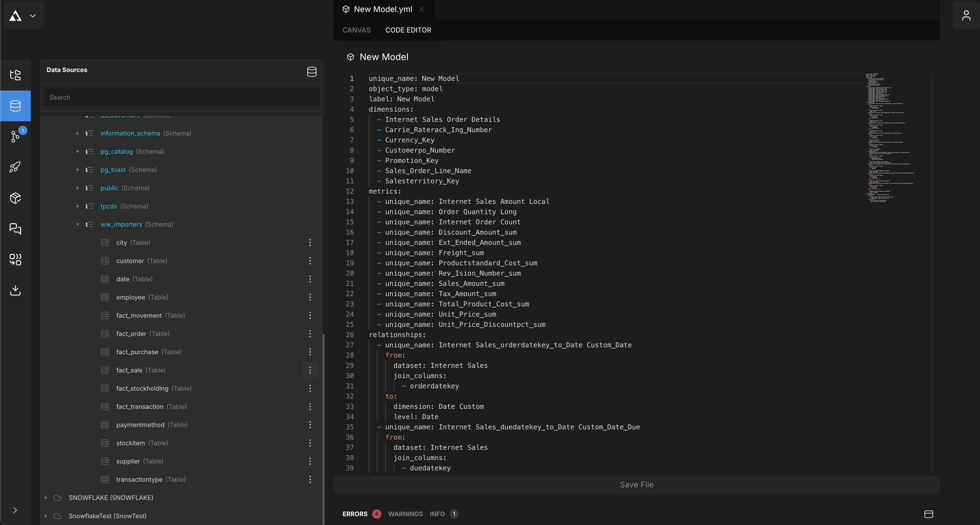Screen dimensions: 980x525
Task: Open the chat/comments icon in sidebar
Action: 15,229
